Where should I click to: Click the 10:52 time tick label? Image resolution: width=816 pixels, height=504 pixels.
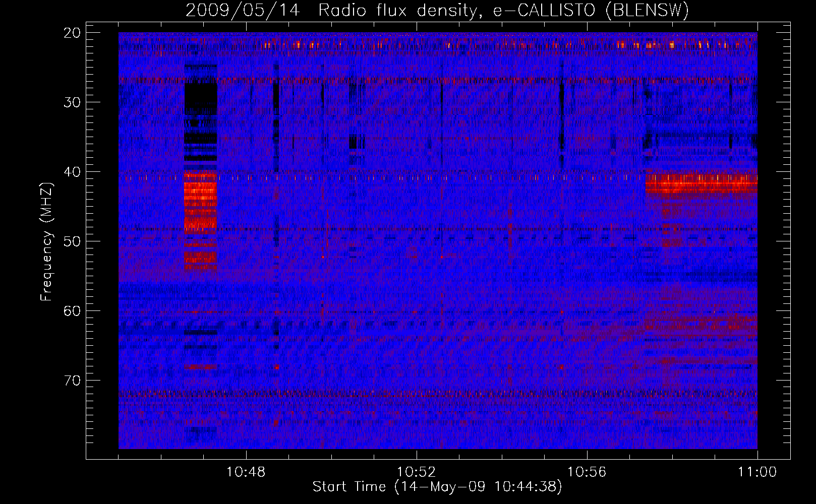416,472
